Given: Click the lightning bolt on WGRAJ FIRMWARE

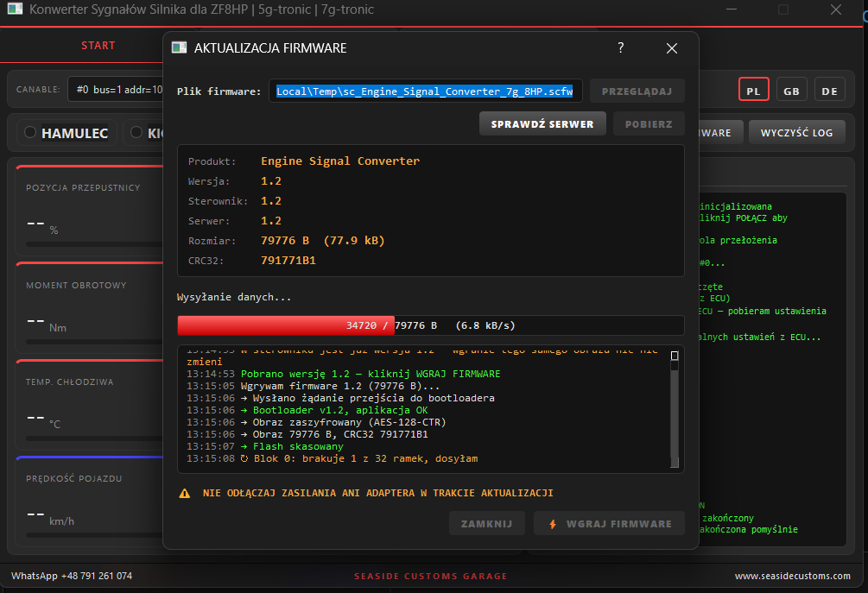Looking at the screenshot, I should tap(553, 524).
